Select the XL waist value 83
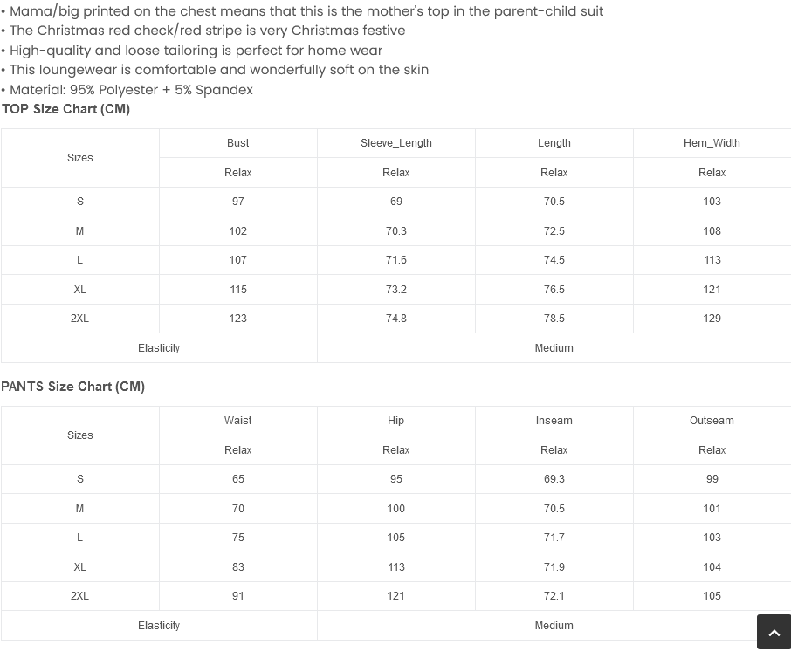Image resolution: width=791 pixels, height=672 pixels. click(237, 567)
